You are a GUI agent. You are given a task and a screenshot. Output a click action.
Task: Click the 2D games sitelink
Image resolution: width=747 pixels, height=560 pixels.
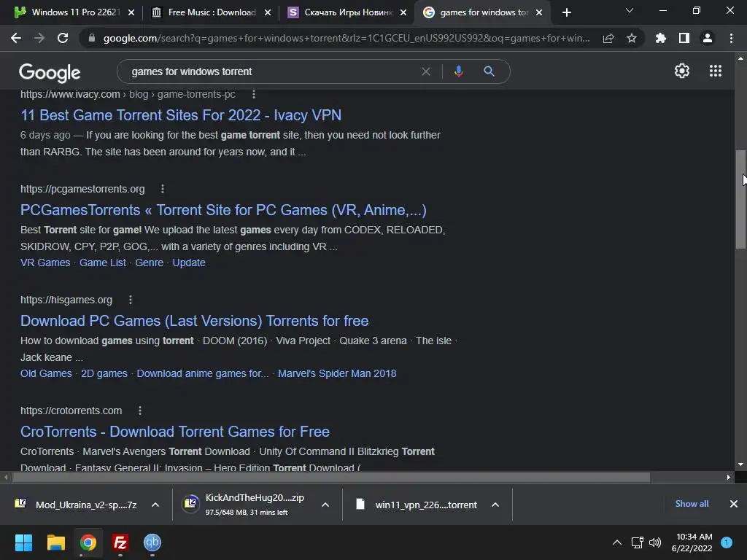coord(104,374)
